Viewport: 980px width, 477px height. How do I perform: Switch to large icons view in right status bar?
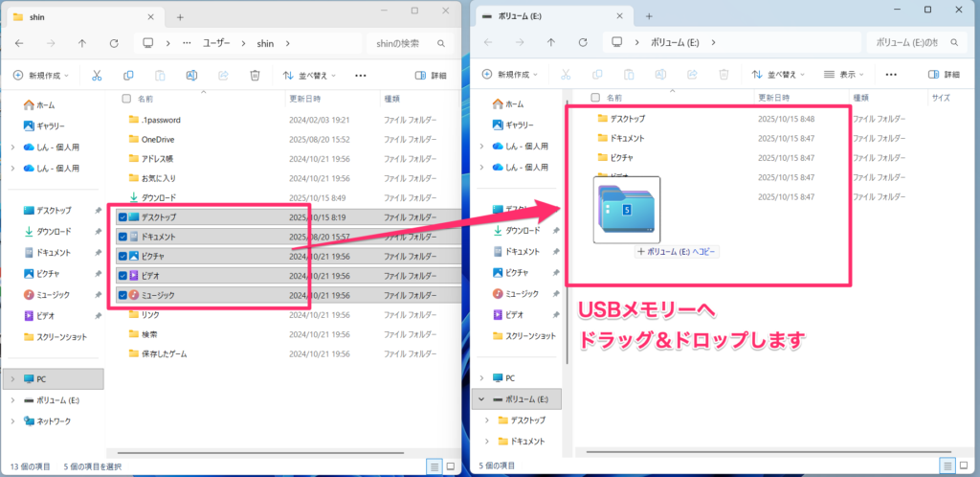pos(965,466)
